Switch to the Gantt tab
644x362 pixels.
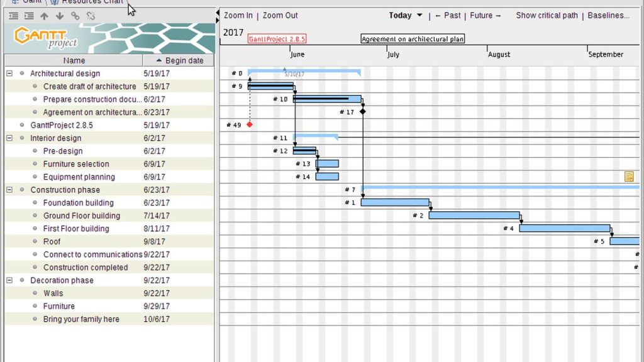pyautogui.click(x=26, y=2)
